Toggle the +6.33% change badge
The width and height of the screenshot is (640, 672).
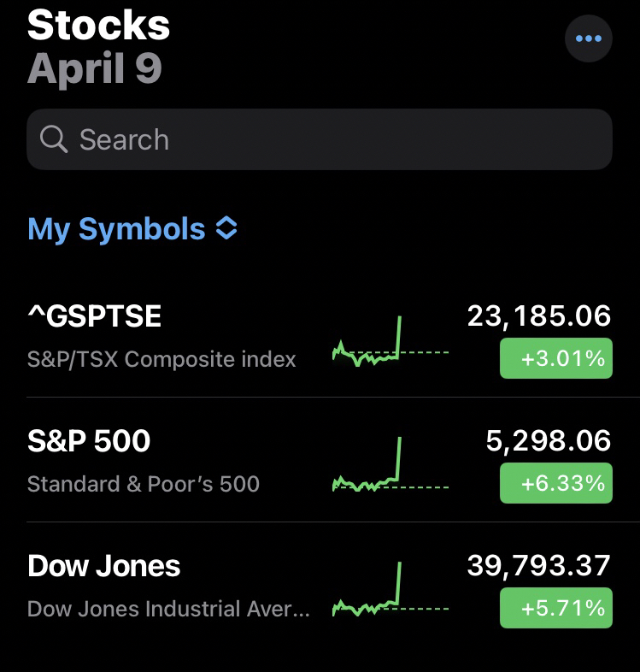[555, 483]
